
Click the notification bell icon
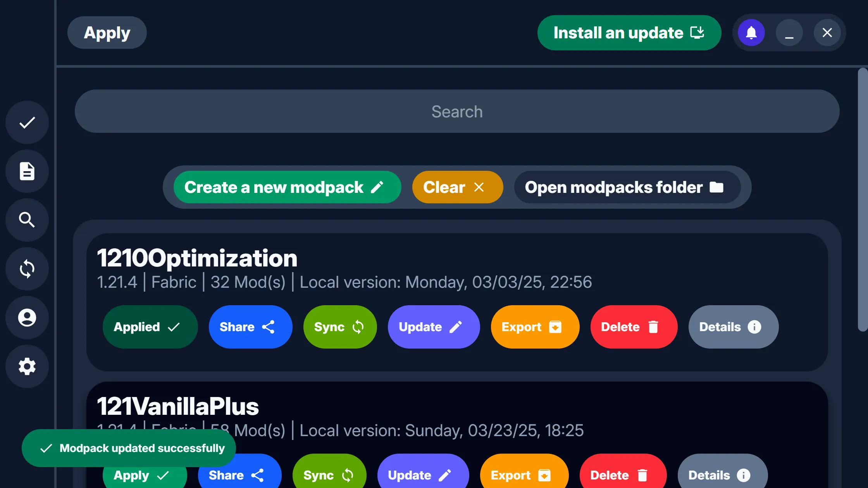[751, 33]
